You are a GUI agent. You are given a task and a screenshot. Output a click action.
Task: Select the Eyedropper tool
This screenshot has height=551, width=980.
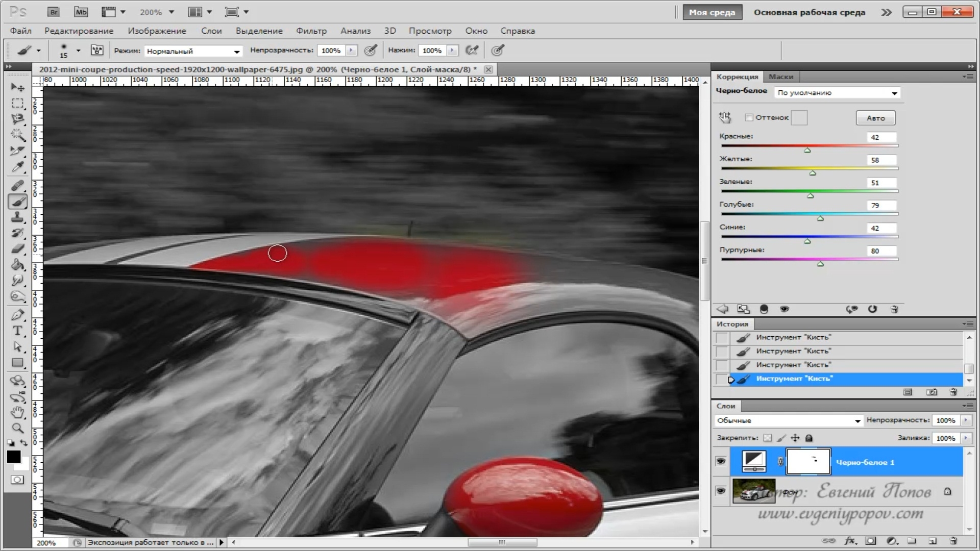[17, 166]
